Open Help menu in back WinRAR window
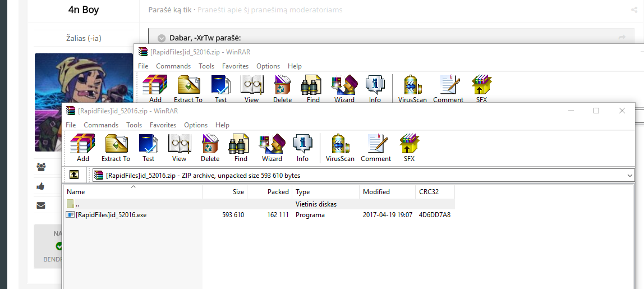Screen dimensions: 644x289 point(295,66)
